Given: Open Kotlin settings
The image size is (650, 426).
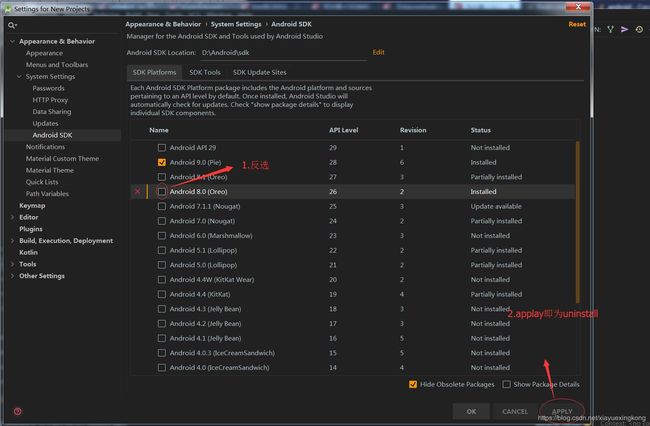Looking at the screenshot, I should pos(28,252).
